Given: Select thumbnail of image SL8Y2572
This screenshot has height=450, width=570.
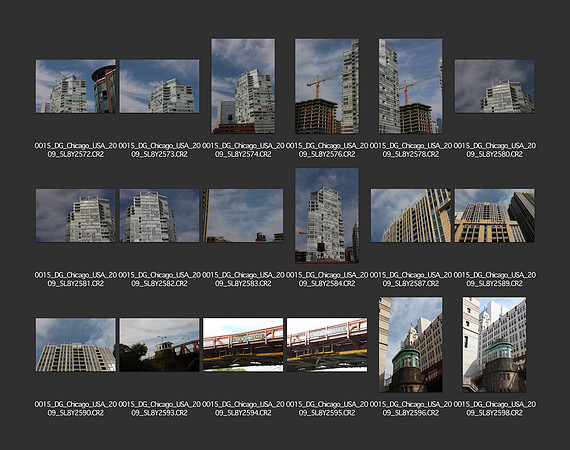Looking at the screenshot, I should (76, 86).
